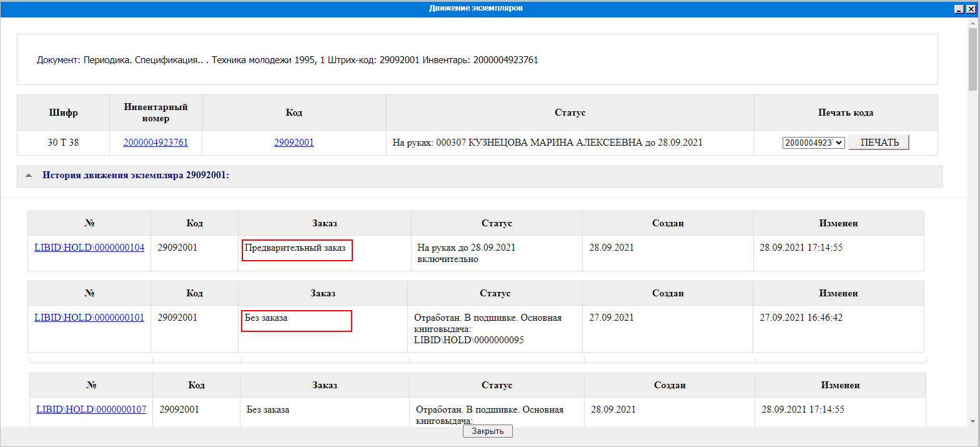The width and height of the screenshot is (980, 447).
Task: Click scrollbar down arrow
Action: point(973,421)
